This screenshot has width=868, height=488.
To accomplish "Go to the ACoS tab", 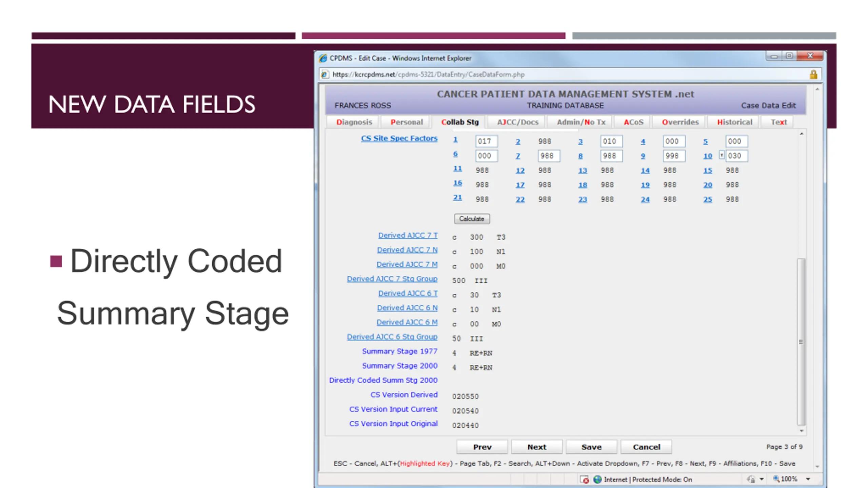I will (633, 122).
